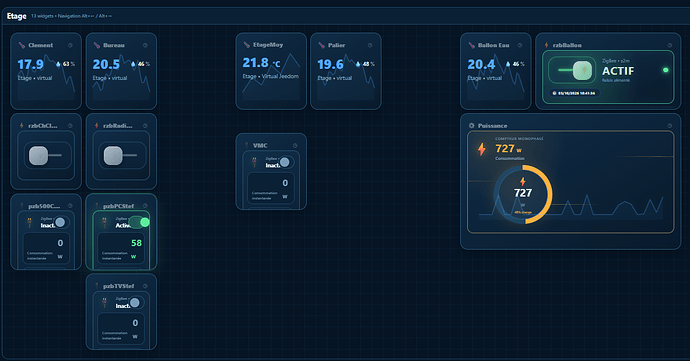Click the Palier 19.6 temperature value
The width and height of the screenshot is (690, 361).
pos(330,65)
